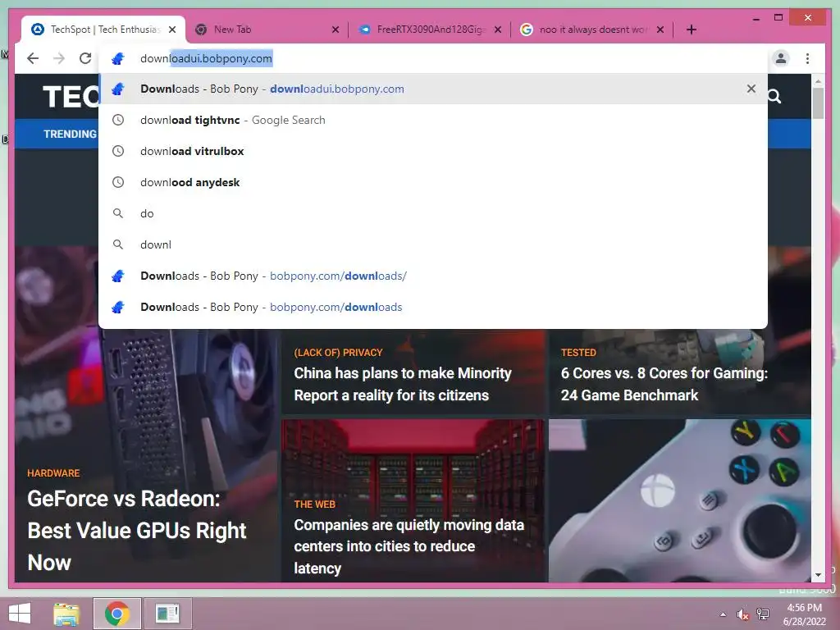Click the magnifier icon beside 'downl'
840x630 pixels.
118,244
